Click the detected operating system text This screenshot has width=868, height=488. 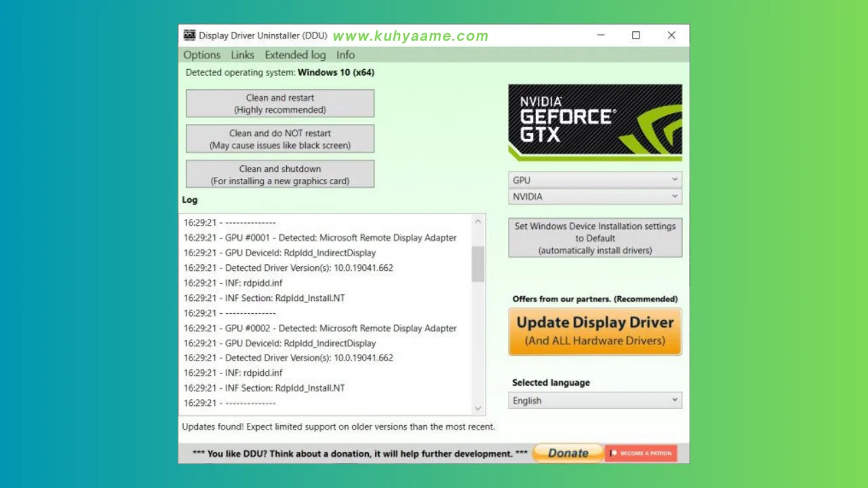pyautogui.click(x=280, y=73)
